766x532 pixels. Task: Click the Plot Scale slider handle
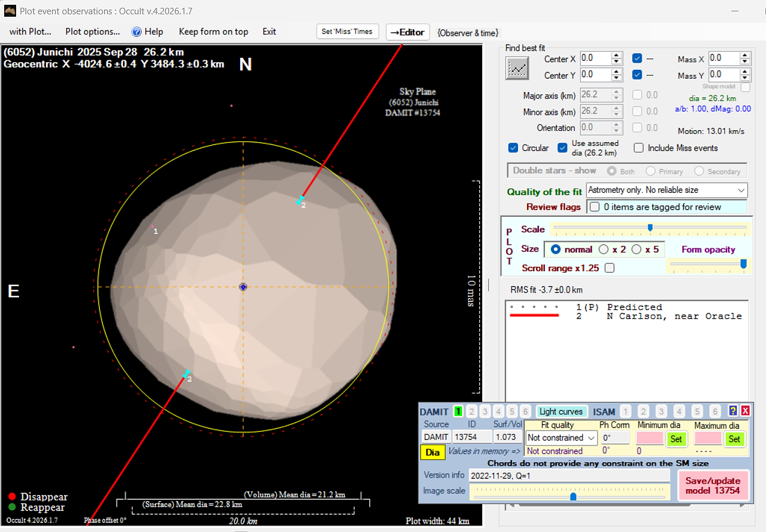[x=650, y=227]
